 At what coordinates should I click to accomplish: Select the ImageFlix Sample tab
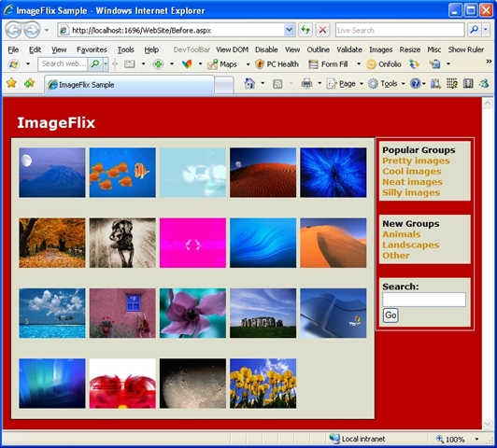129,85
